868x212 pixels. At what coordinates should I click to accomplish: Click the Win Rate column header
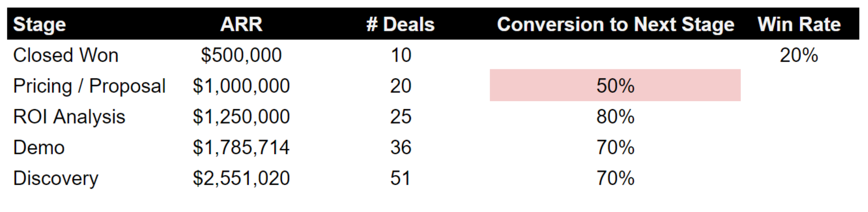click(799, 25)
